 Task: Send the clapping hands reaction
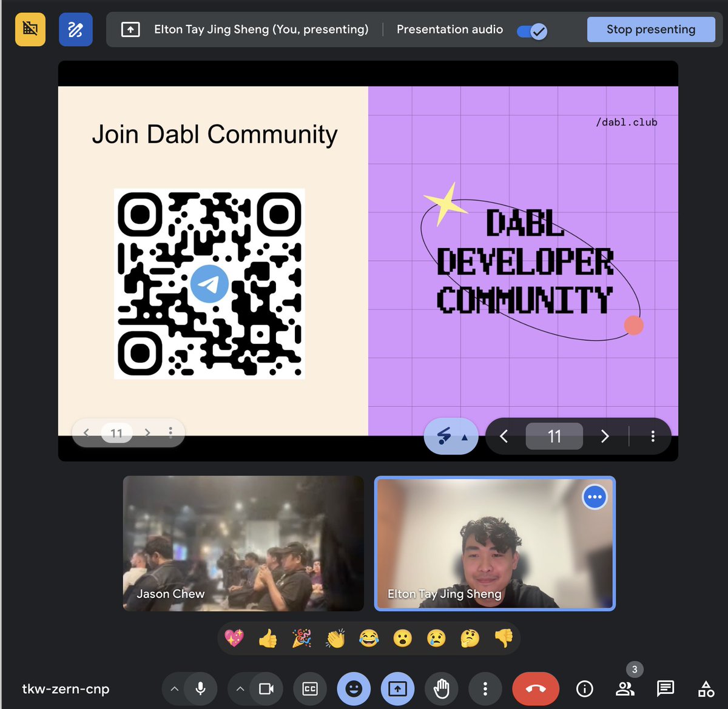tap(335, 638)
